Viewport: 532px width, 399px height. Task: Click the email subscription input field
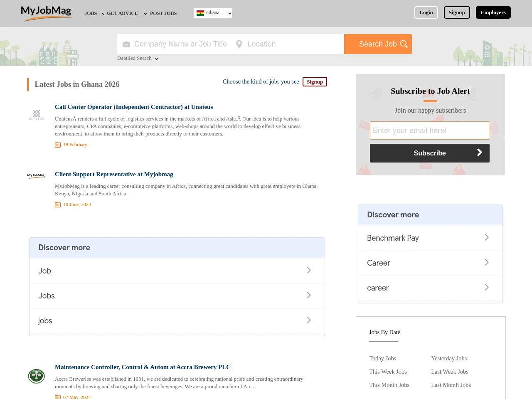click(430, 131)
